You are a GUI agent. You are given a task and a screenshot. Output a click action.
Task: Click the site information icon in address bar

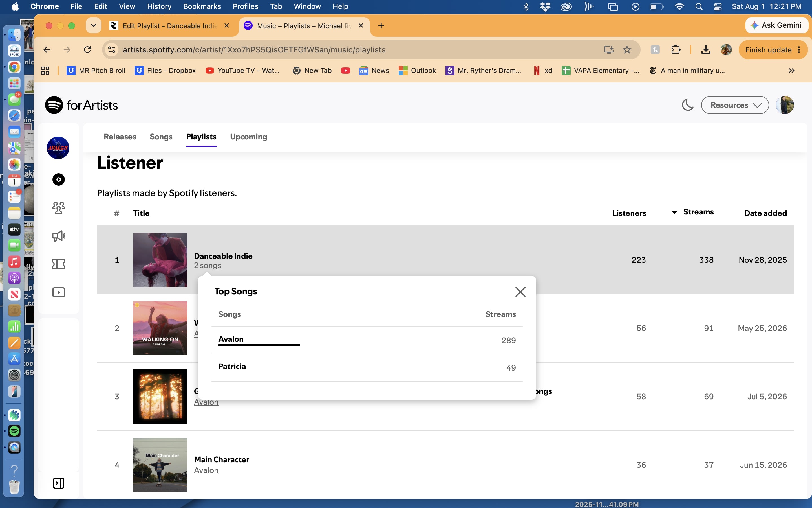tap(111, 50)
